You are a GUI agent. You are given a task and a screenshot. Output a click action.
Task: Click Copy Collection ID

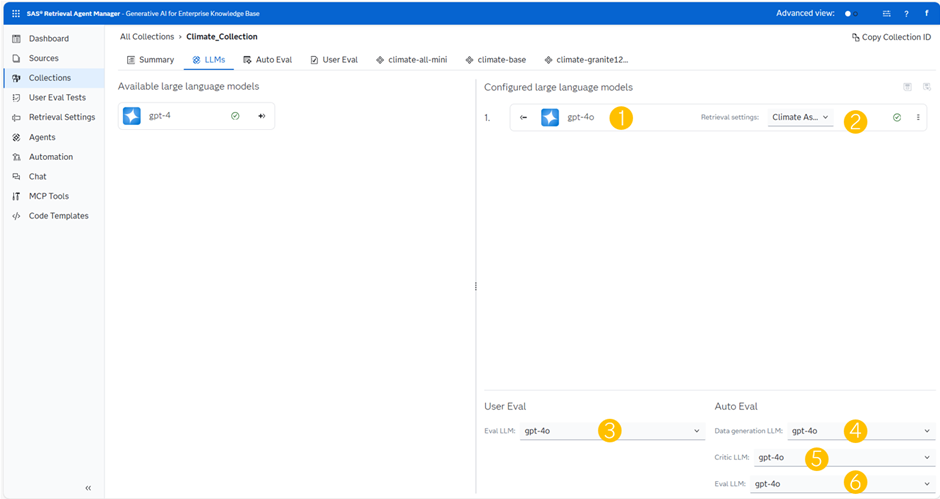[891, 37]
